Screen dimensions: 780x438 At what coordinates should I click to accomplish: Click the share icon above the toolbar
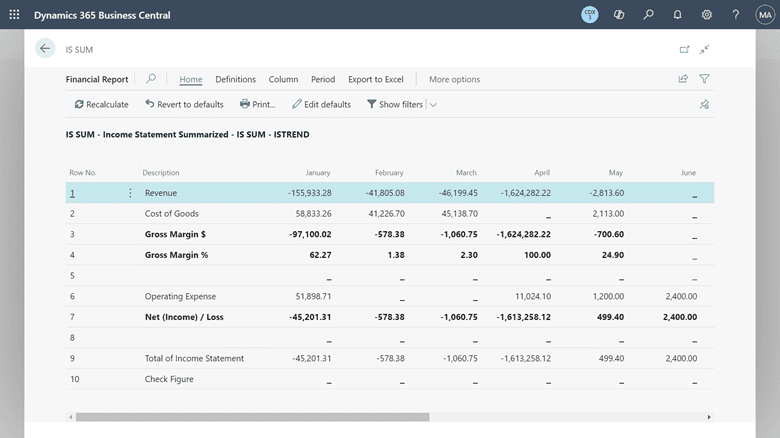coord(683,79)
